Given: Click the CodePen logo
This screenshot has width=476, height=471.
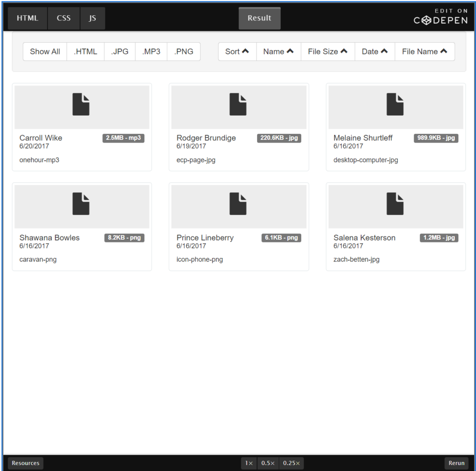Looking at the screenshot, I should (441, 17).
